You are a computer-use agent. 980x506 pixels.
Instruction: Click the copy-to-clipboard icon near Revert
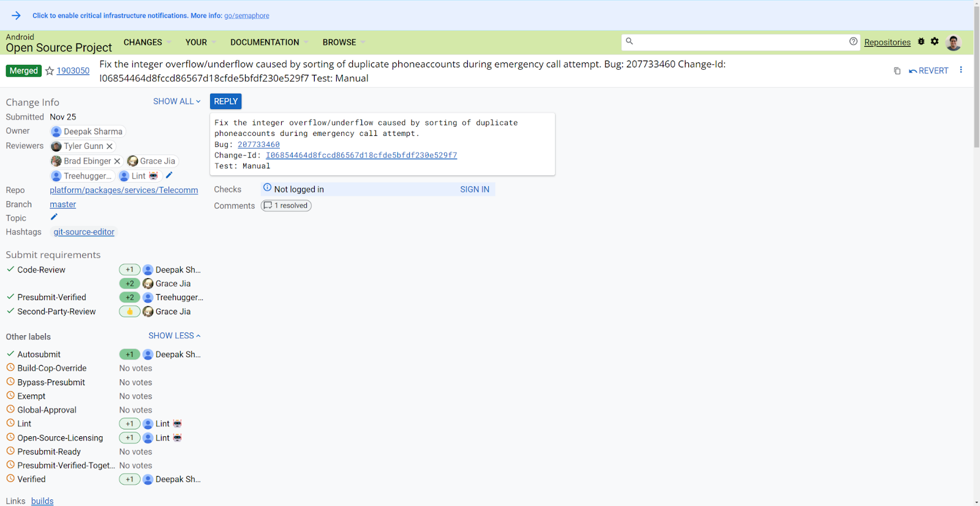click(x=897, y=71)
